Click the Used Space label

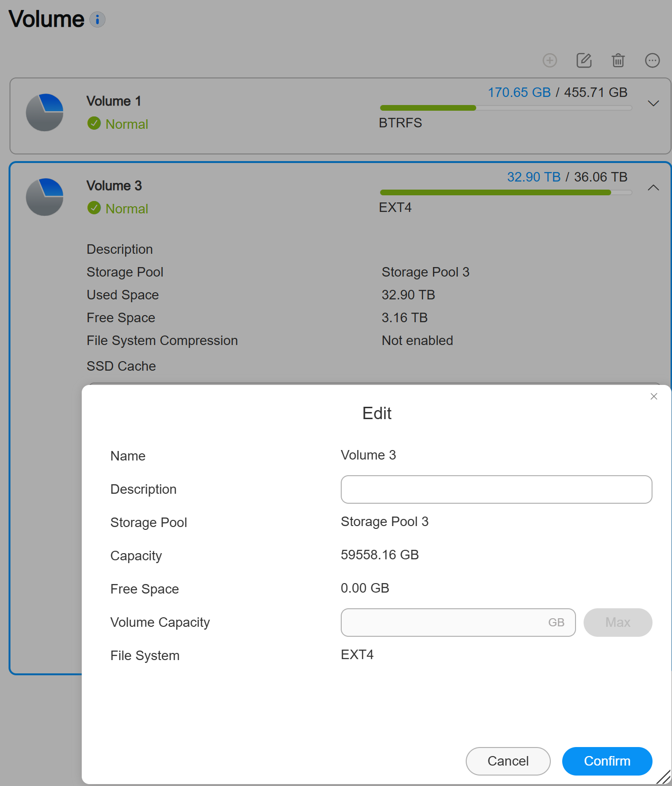(123, 295)
